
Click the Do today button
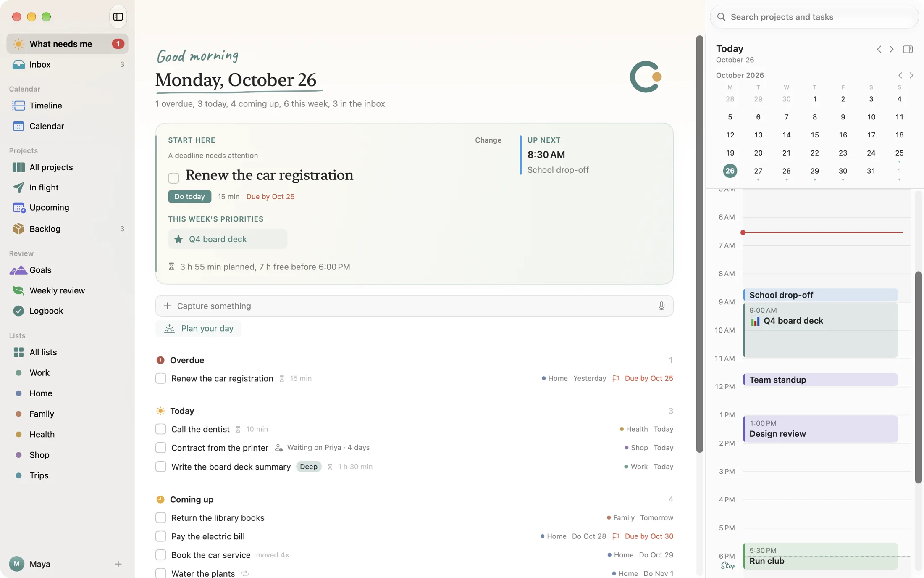[x=189, y=197]
